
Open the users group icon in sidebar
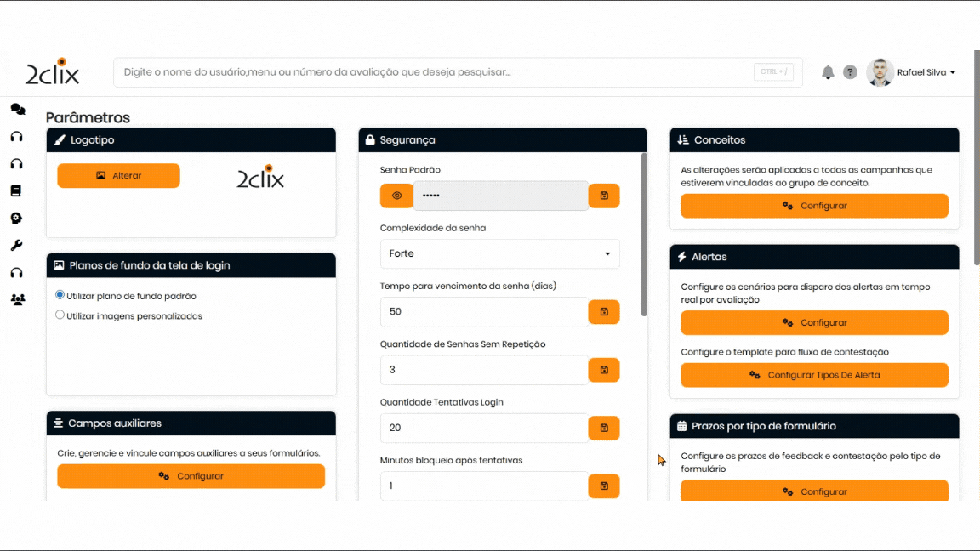coord(17,299)
